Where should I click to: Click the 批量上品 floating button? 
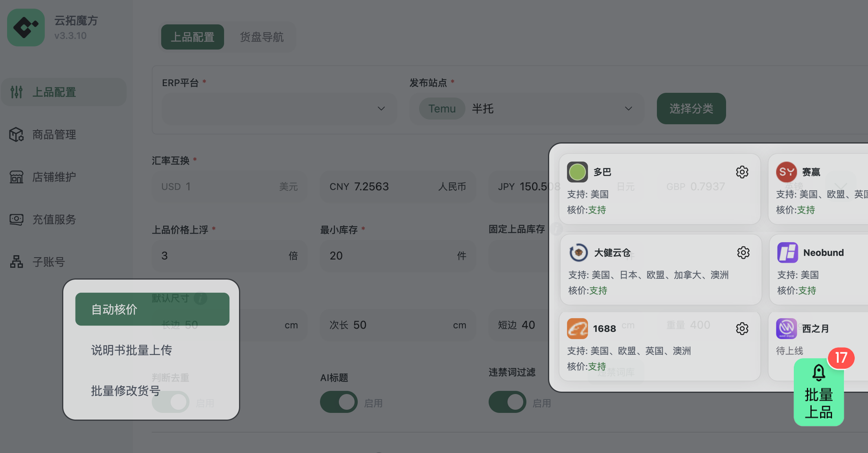click(x=819, y=392)
